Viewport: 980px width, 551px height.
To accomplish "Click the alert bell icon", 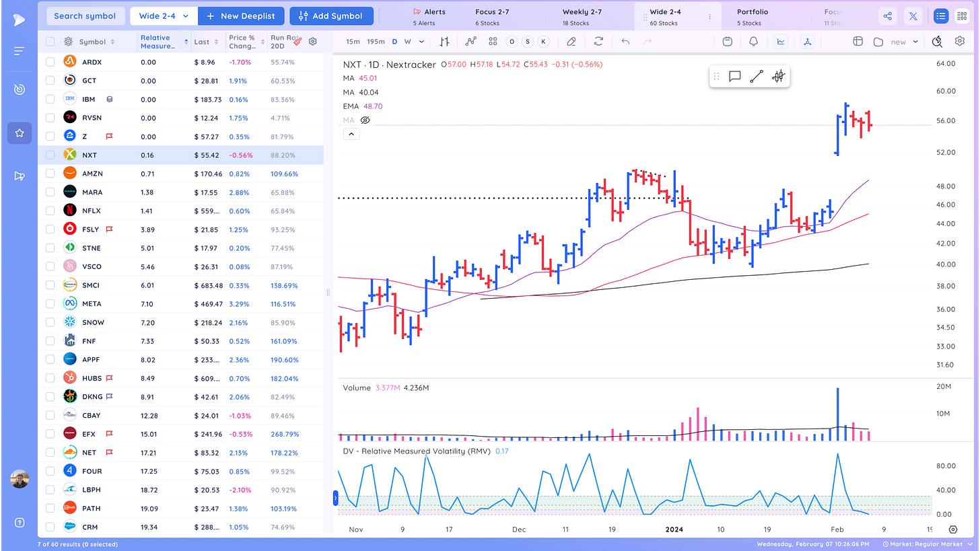I will coord(754,42).
